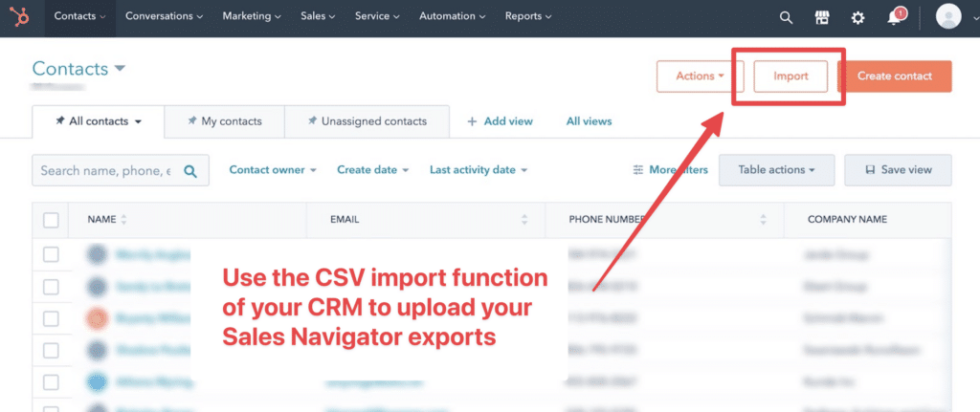Open the Sales menu
980x412 pixels.
tap(318, 17)
